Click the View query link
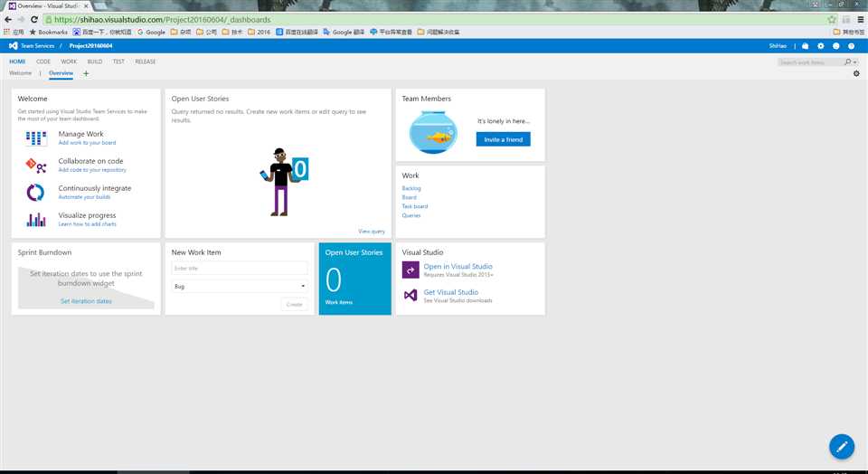Viewport: 868px width, 474px height. click(372, 232)
